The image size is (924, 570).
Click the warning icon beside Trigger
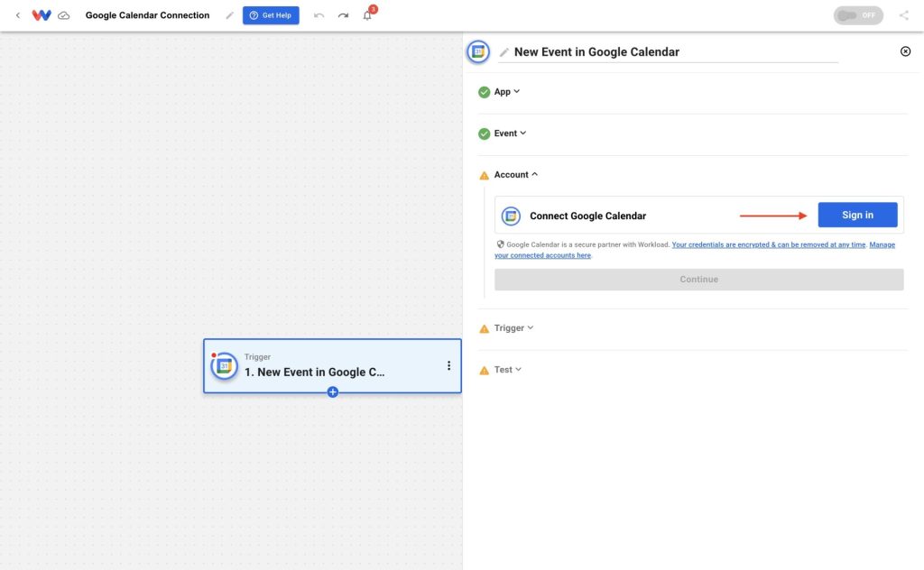point(485,328)
